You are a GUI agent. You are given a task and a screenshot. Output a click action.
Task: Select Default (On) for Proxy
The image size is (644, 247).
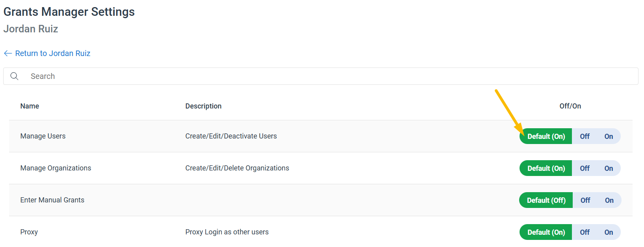pos(546,232)
